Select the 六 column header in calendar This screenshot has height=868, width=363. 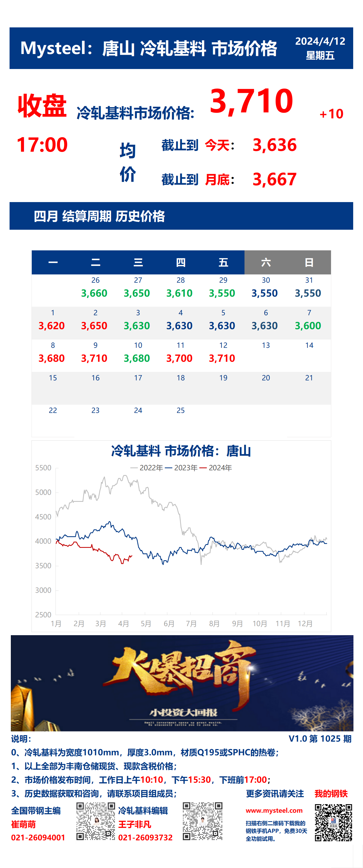point(266,262)
